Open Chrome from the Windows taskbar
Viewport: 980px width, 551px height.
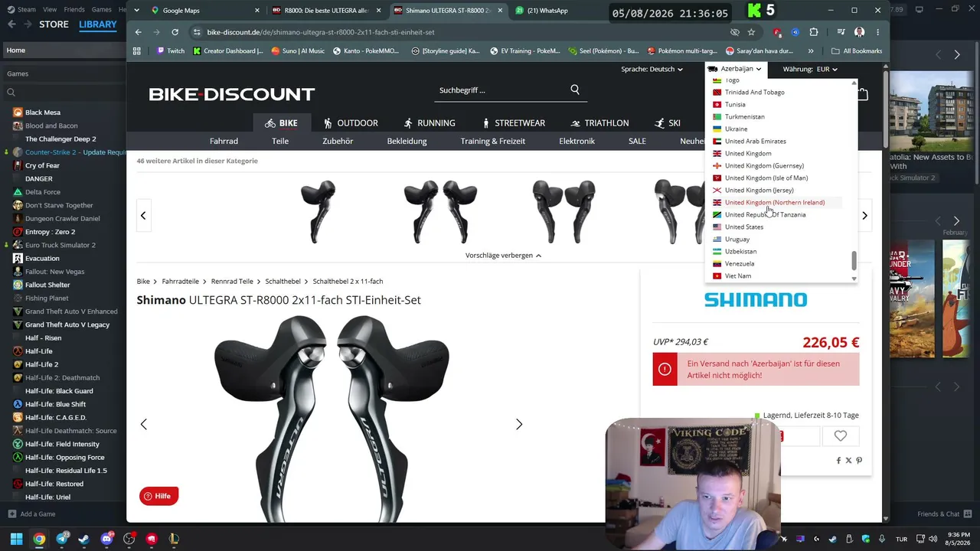coord(39,539)
